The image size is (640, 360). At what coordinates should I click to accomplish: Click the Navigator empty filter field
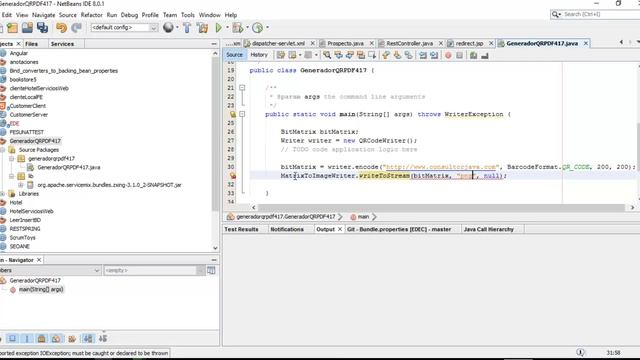click(x=151, y=270)
